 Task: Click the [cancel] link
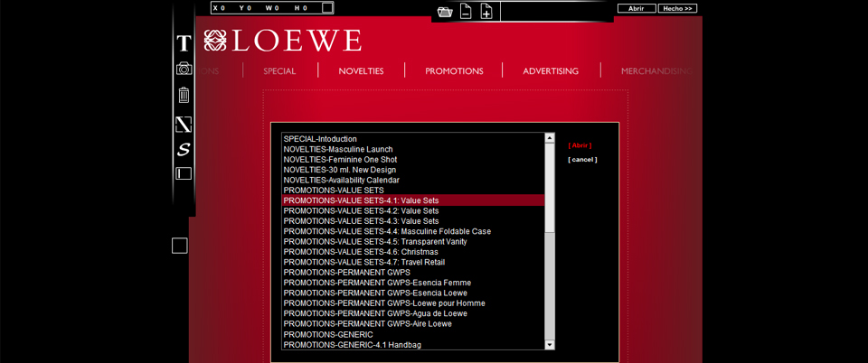pos(582,160)
